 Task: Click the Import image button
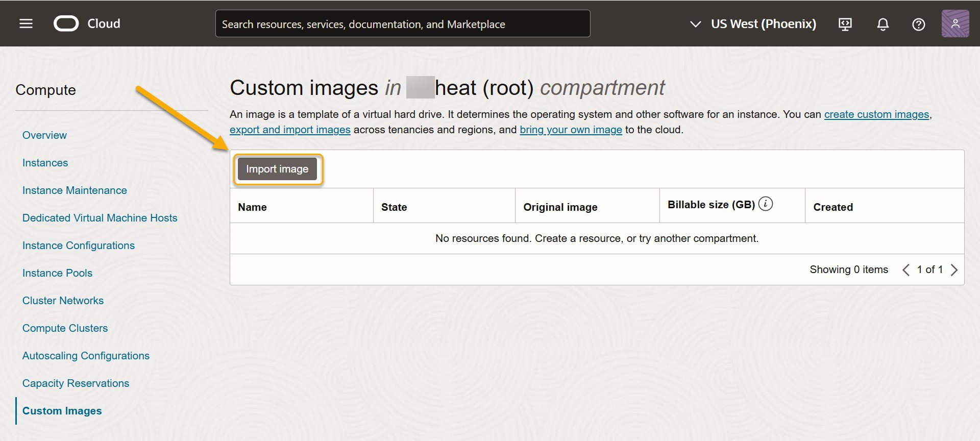point(277,169)
